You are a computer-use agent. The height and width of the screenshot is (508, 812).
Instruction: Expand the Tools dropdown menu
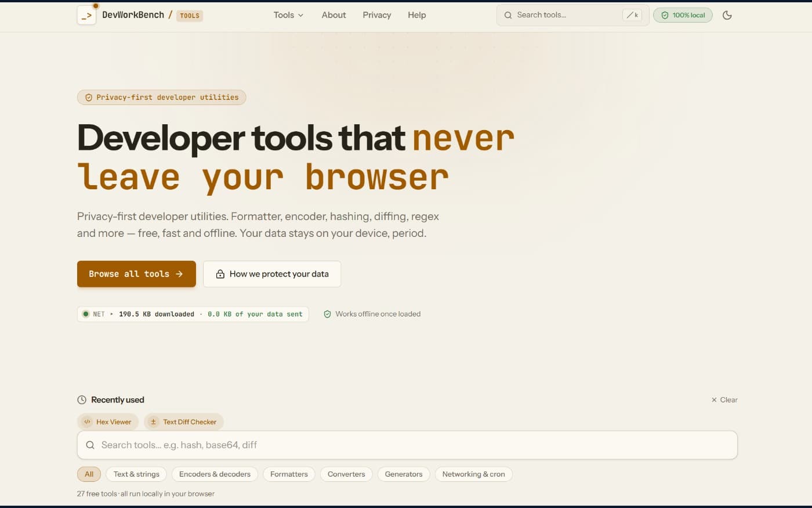(x=288, y=15)
